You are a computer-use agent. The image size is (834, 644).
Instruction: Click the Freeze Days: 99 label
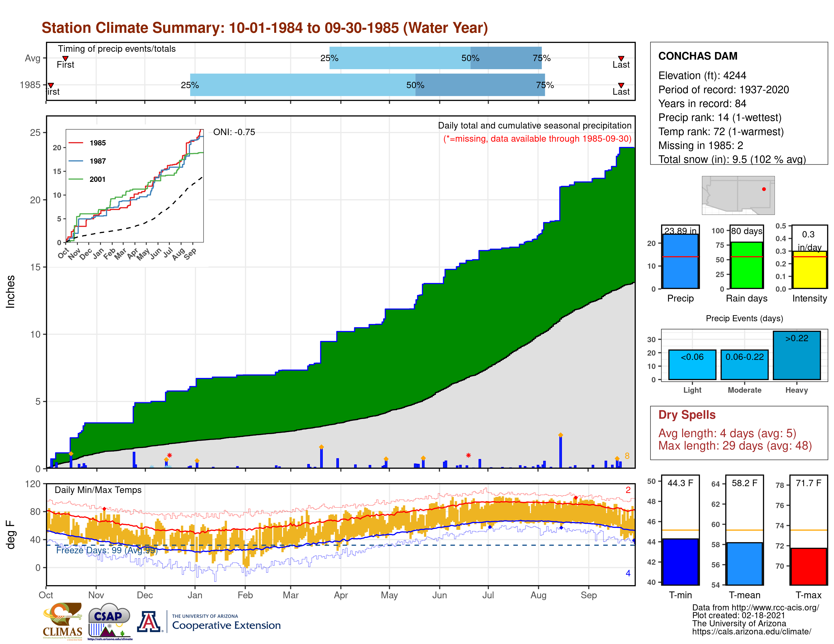107,550
